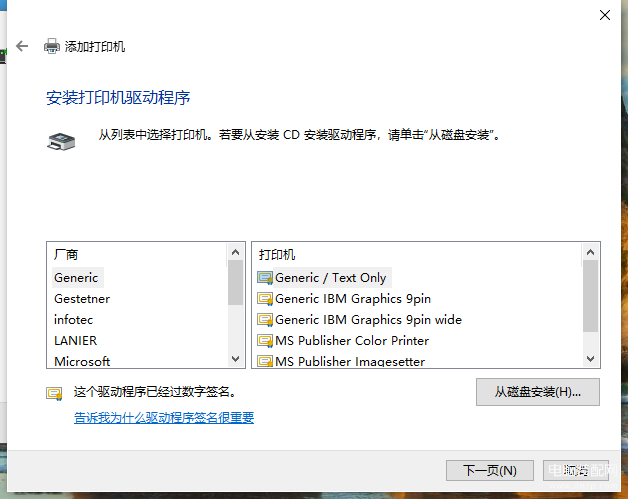Go back using the back arrow

[22, 46]
